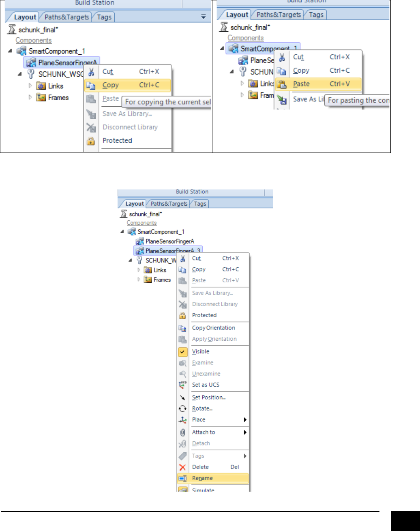Click the Detach paperclip icon

[x=182, y=443]
